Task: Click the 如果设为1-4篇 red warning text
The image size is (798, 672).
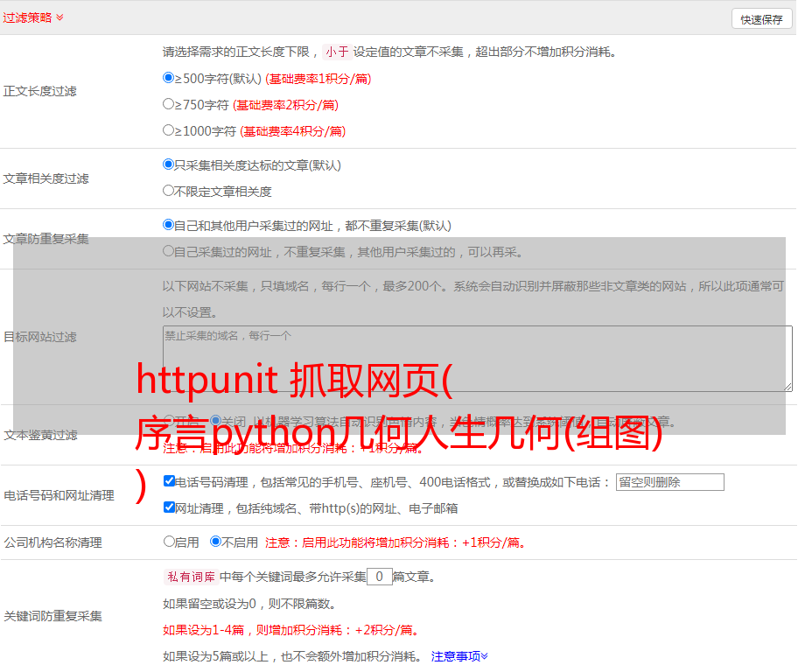Action: pos(290,630)
